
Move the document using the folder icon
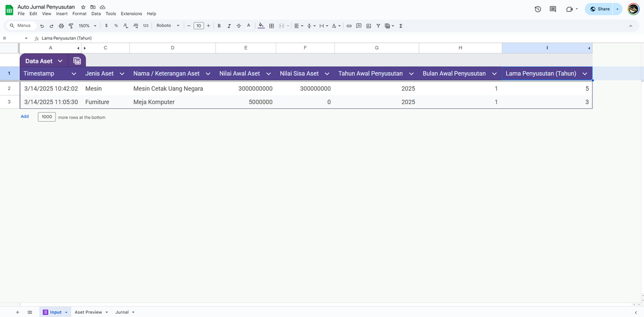pos(93,7)
